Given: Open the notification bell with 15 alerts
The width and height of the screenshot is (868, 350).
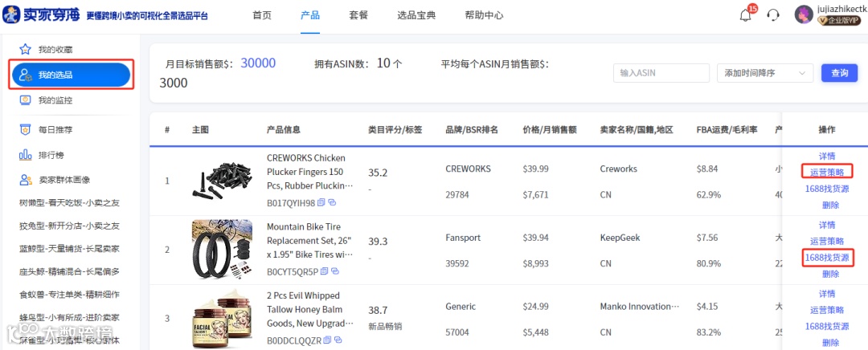Looking at the screenshot, I should pyautogui.click(x=746, y=15).
